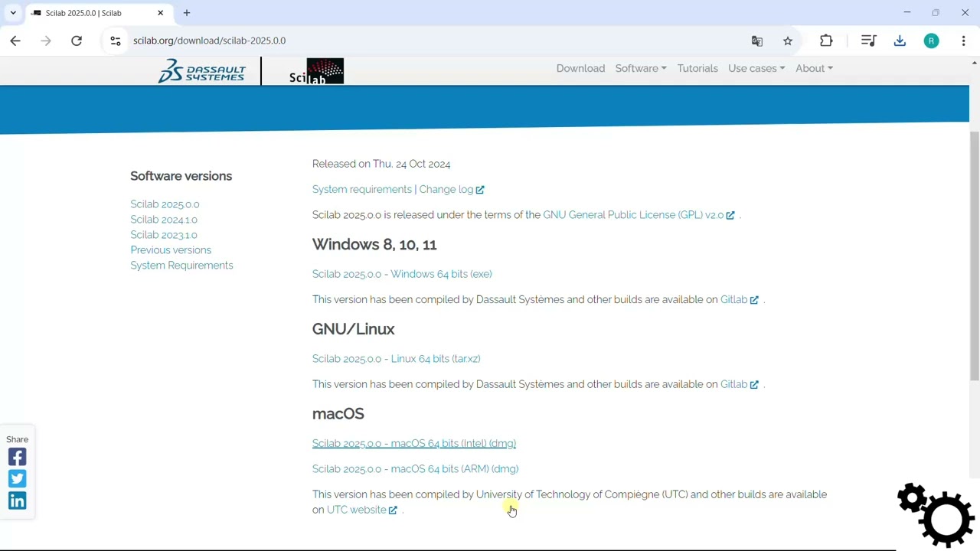This screenshot has width=980, height=551.
Task: Open the extensions puzzle icon
Action: 826,41
